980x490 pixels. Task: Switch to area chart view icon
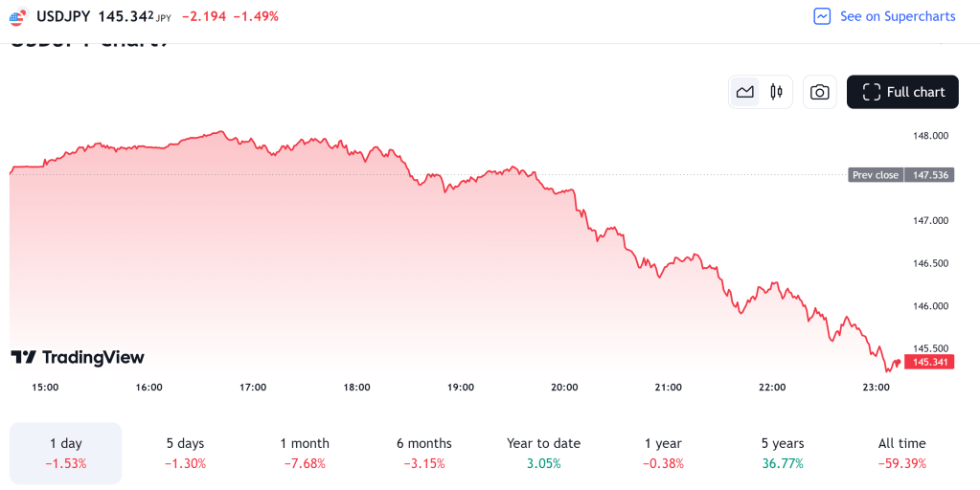tap(744, 92)
